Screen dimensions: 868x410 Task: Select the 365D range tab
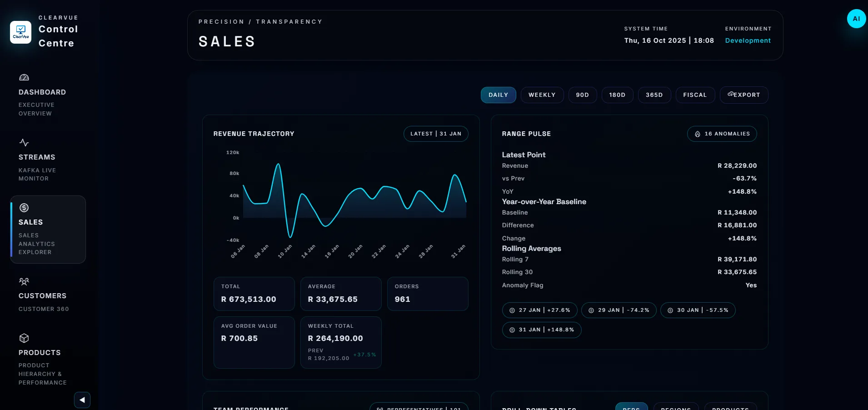pyautogui.click(x=654, y=95)
